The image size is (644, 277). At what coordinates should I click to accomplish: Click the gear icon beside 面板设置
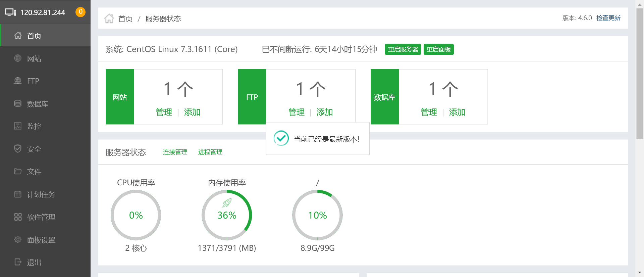tap(18, 239)
